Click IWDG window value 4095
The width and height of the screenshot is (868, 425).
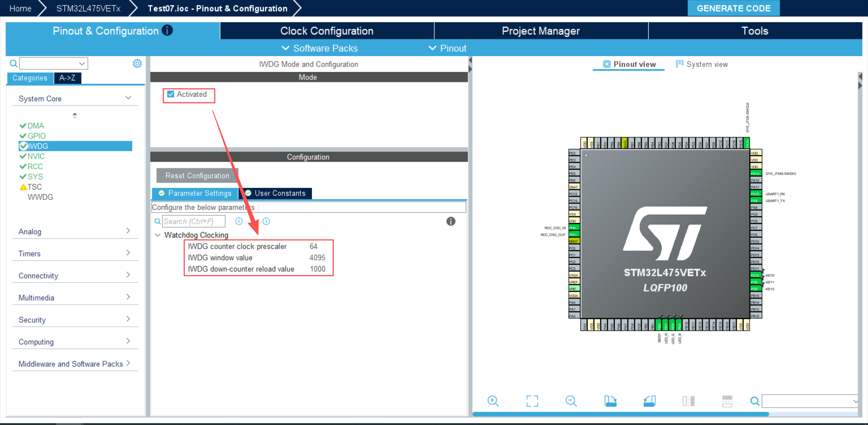[317, 258]
